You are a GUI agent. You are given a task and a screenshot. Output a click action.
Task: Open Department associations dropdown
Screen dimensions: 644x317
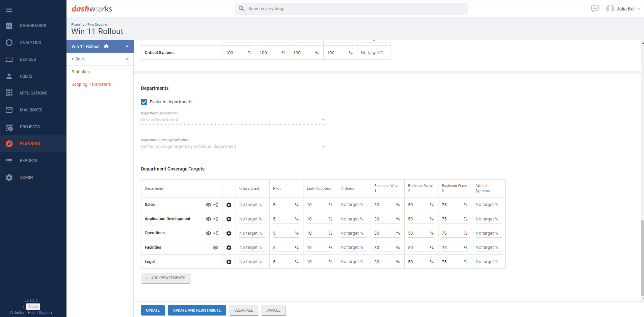tap(234, 120)
